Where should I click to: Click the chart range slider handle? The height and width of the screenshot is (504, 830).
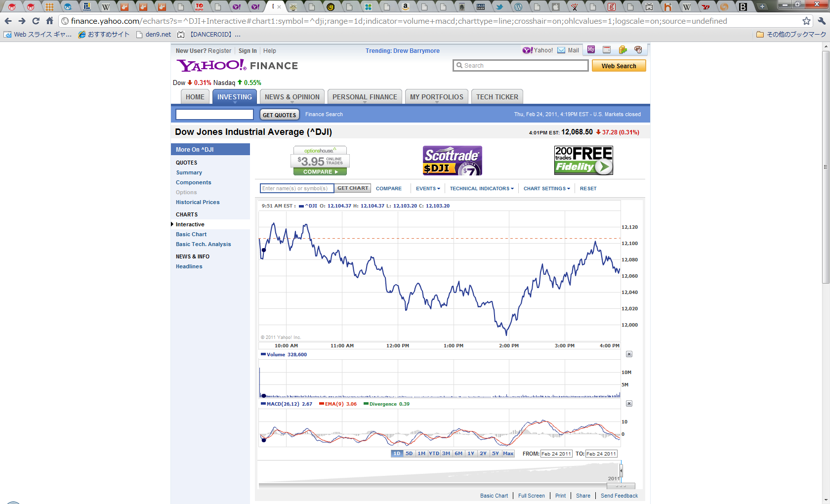[x=621, y=470]
